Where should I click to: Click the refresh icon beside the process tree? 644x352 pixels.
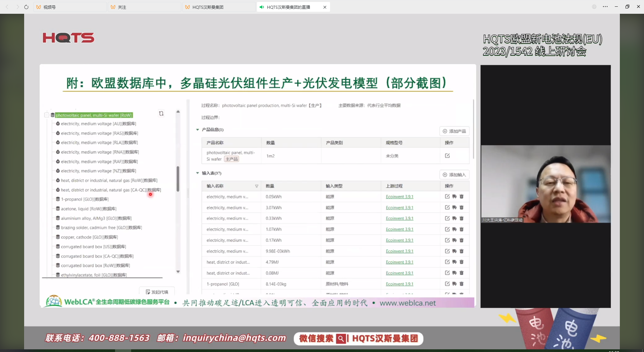(161, 114)
